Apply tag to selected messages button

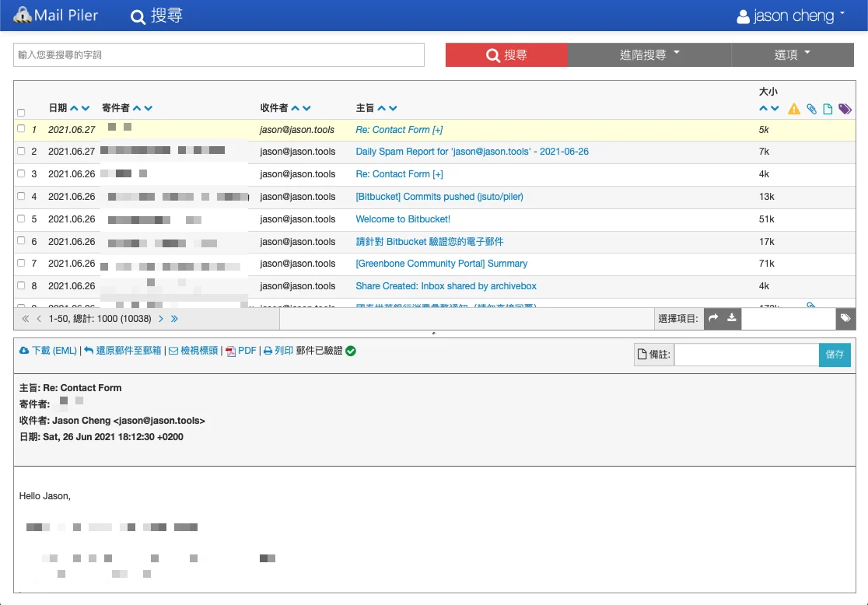tap(845, 318)
